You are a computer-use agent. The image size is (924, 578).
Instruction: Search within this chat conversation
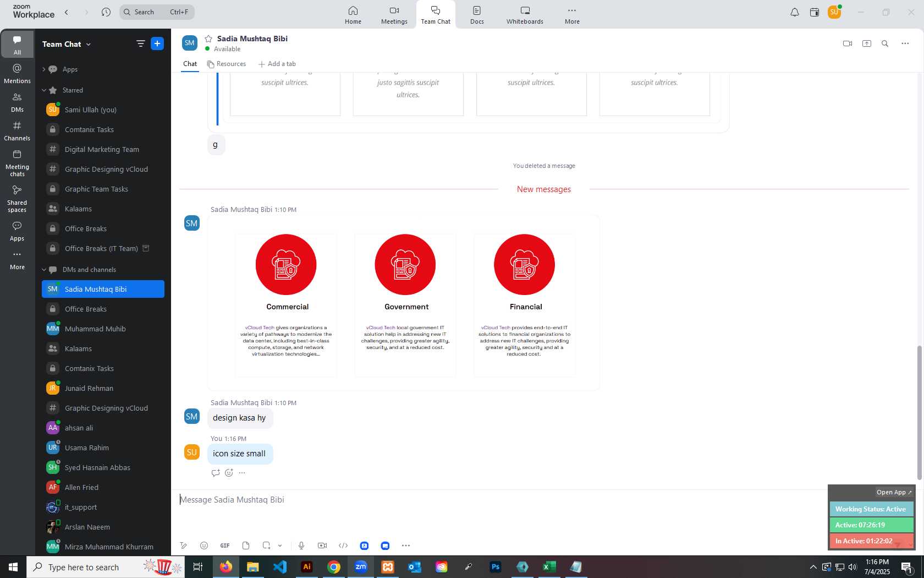coord(885,43)
